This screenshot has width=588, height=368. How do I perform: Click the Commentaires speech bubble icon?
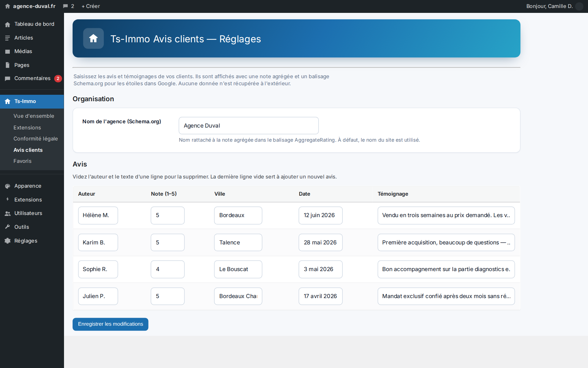(x=8, y=79)
